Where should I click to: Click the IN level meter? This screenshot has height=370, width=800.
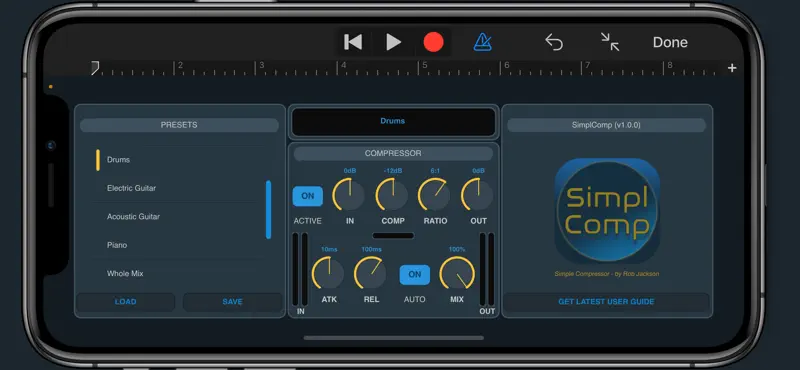[300, 269]
